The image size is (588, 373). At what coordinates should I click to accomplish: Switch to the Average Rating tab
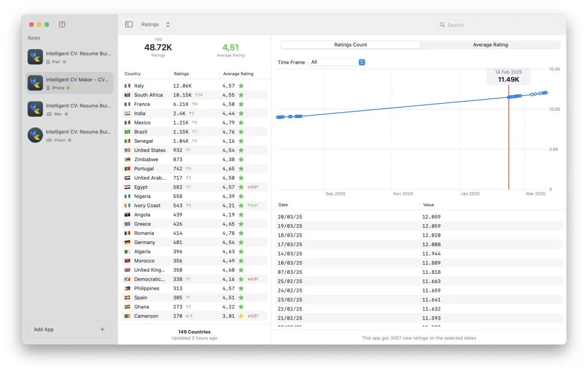491,45
